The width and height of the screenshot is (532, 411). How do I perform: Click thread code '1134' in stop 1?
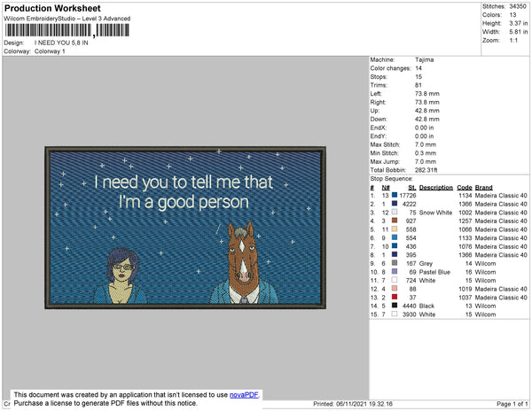[x=465, y=196]
